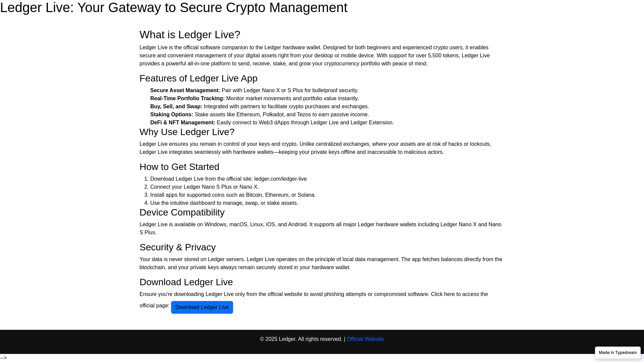Screen dimensions: 644x362
Task: Select the Buy, Sell, and Swap list item
Action: pyautogui.click(x=260, y=107)
